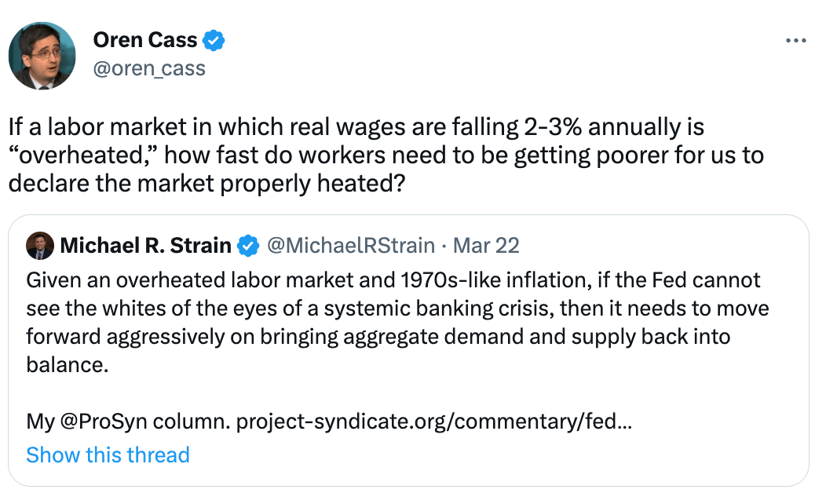Click Oren Cass's profile picture

42,56
